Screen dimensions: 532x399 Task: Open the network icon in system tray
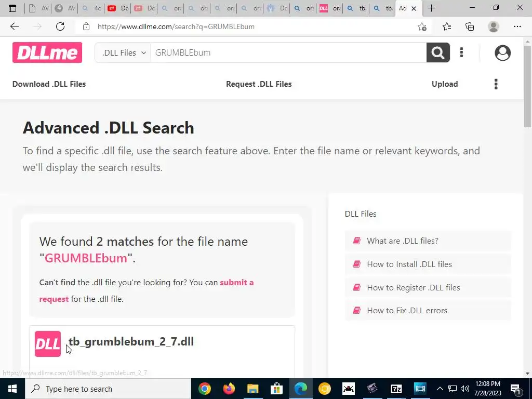point(453,389)
